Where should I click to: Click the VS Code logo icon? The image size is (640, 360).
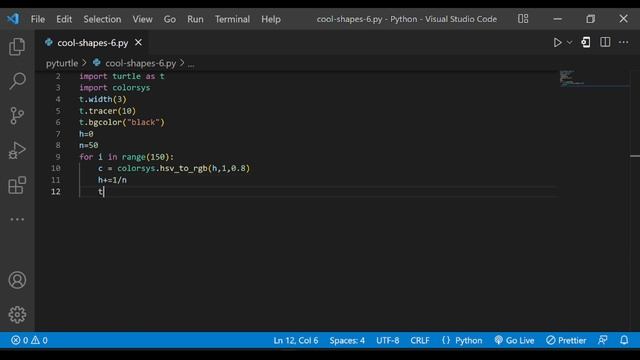point(13,18)
